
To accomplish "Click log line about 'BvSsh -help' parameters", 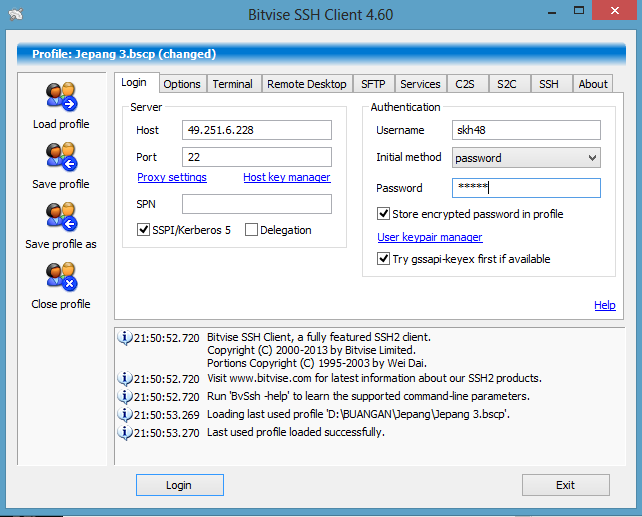I will [x=368, y=396].
